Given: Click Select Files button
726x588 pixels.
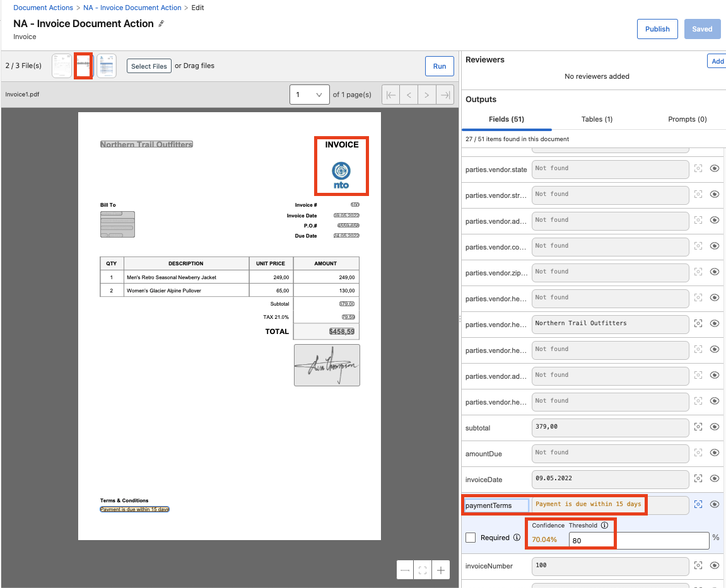Looking at the screenshot, I should [149, 66].
